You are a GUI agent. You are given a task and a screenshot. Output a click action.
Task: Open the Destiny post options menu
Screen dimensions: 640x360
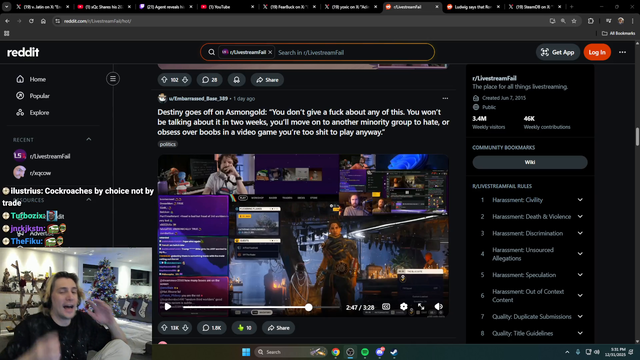point(445,98)
